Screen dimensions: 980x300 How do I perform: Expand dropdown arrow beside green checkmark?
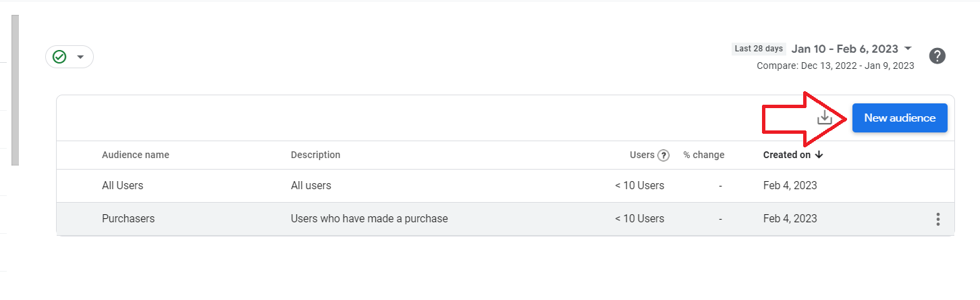coord(80,57)
